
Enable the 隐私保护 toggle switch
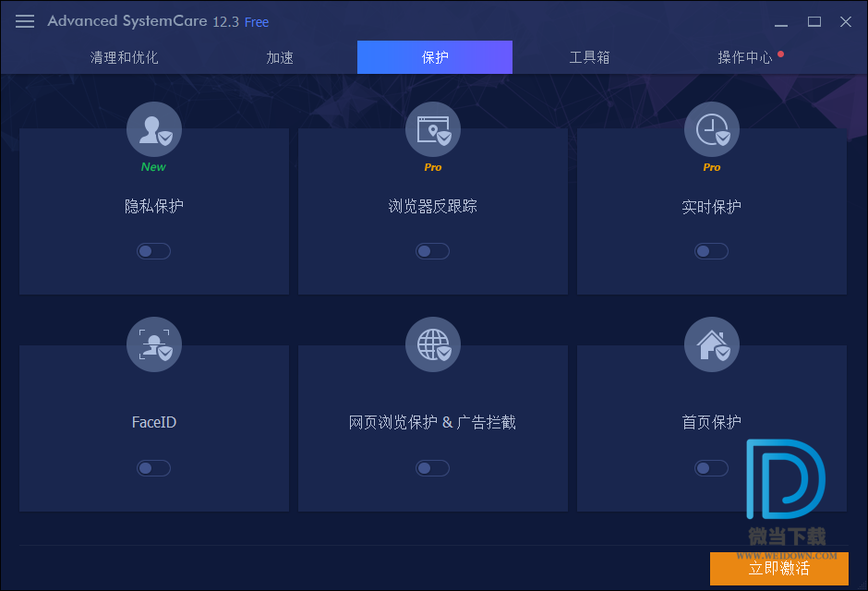click(x=154, y=251)
